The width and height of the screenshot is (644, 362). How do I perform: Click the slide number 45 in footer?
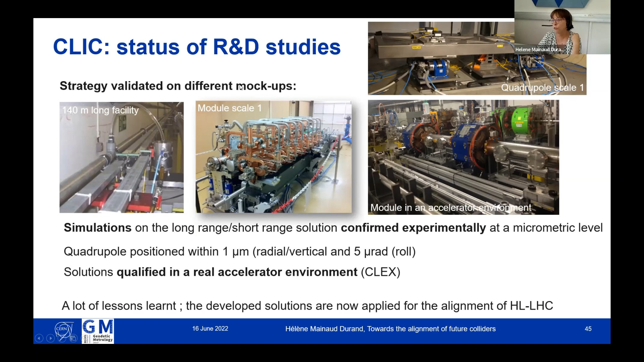[x=588, y=329]
